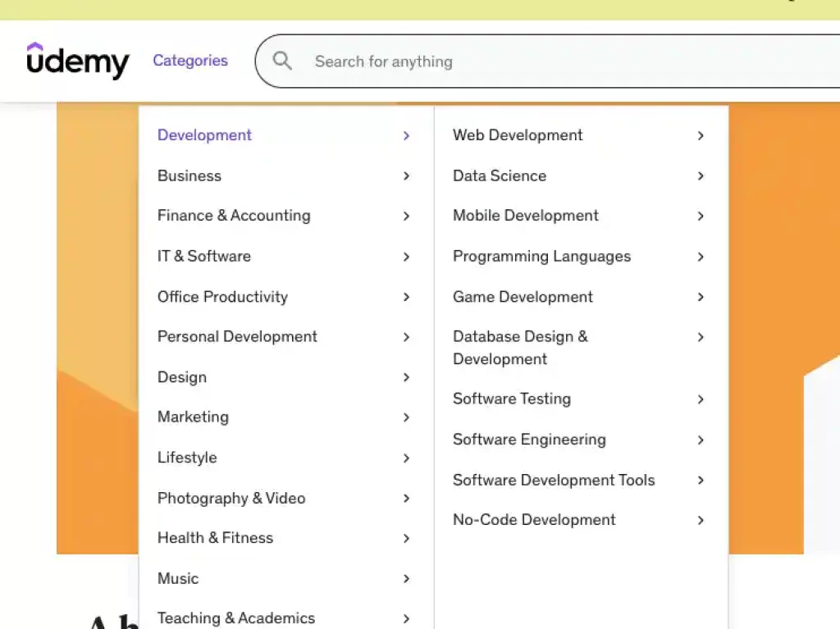
Task: Click the arrow icon next to Music
Action: (x=406, y=579)
